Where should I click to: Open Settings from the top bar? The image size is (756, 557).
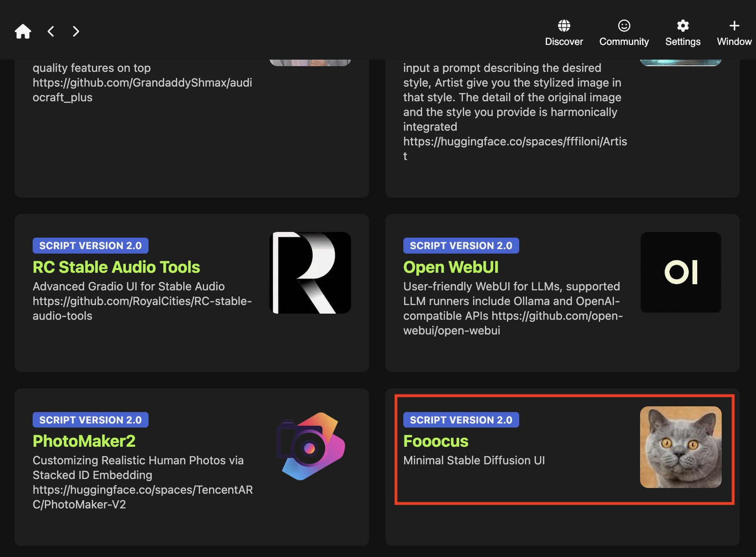tap(683, 33)
